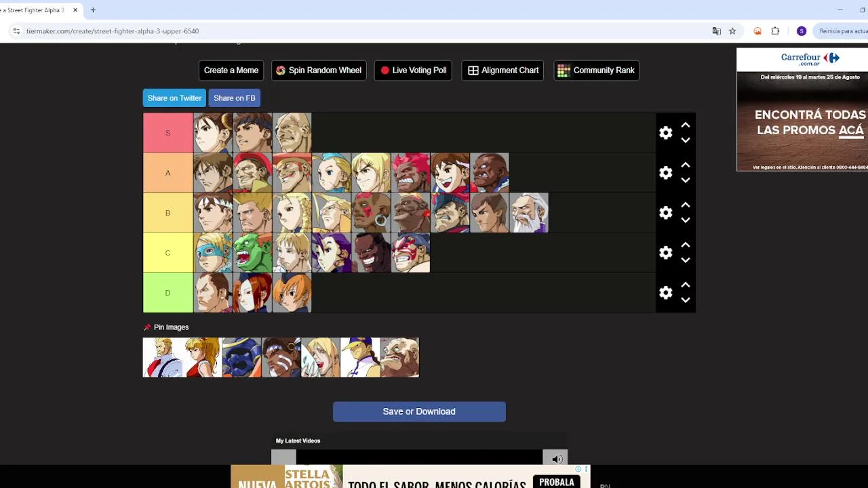Move the D tier row down
Image resolution: width=868 pixels, height=488 pixels.
(x=686, y=300)
